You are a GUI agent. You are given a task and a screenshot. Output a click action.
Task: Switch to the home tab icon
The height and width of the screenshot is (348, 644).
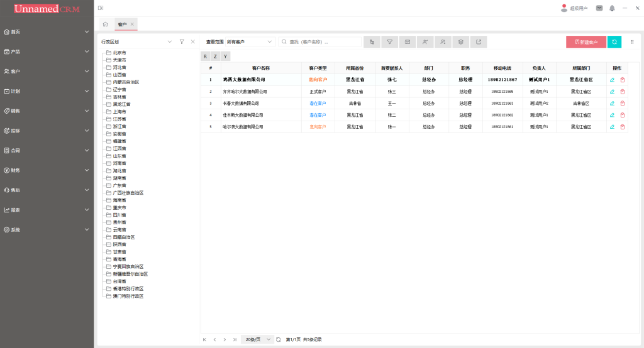click(105, 24)
